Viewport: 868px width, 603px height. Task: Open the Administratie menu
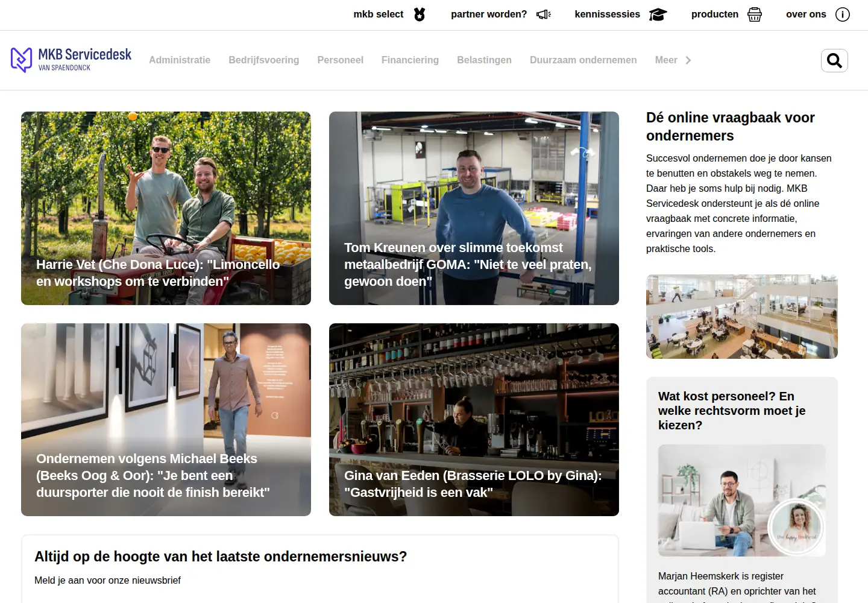(180, 60)
